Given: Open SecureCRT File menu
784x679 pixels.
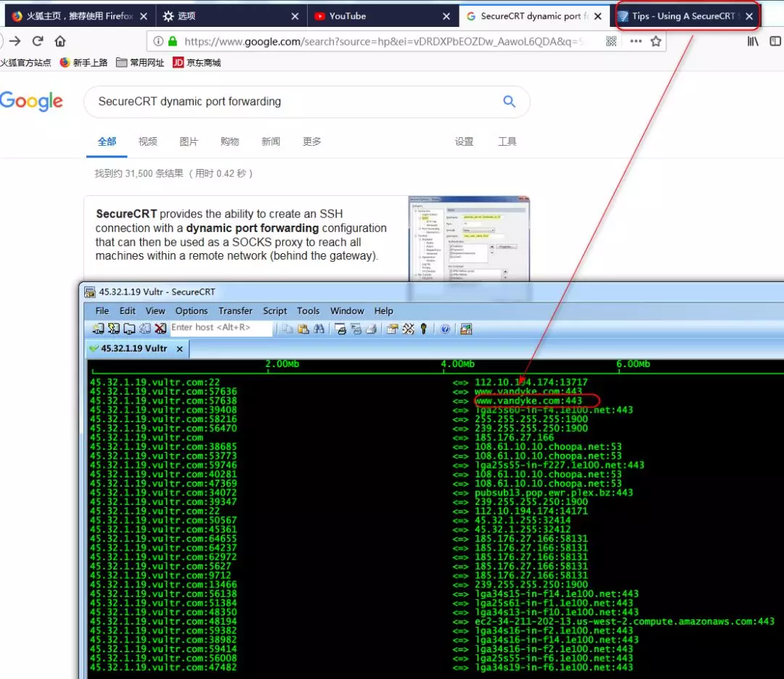Looking at the screenshot, I should 102,310.
